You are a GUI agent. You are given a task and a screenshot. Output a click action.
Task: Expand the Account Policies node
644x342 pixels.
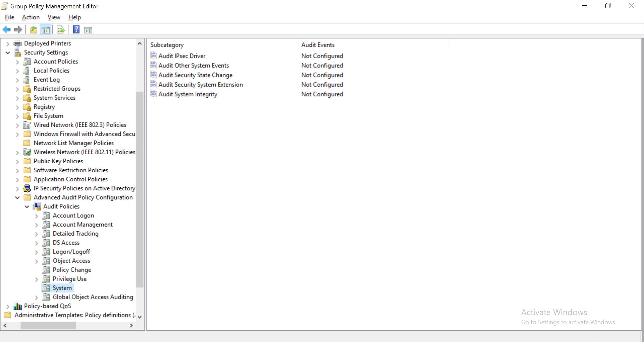point(17,62)
